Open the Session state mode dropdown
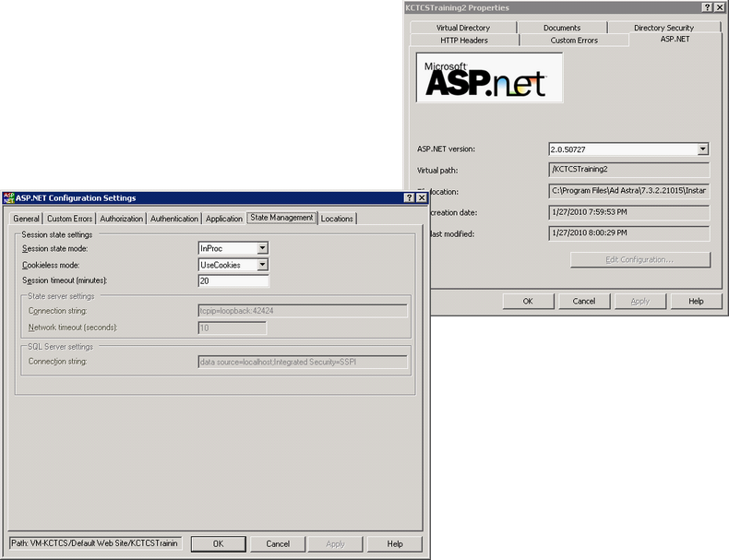The width and height of the screenshot is (729, 560). pyautogui.click(x=262, y=248)
